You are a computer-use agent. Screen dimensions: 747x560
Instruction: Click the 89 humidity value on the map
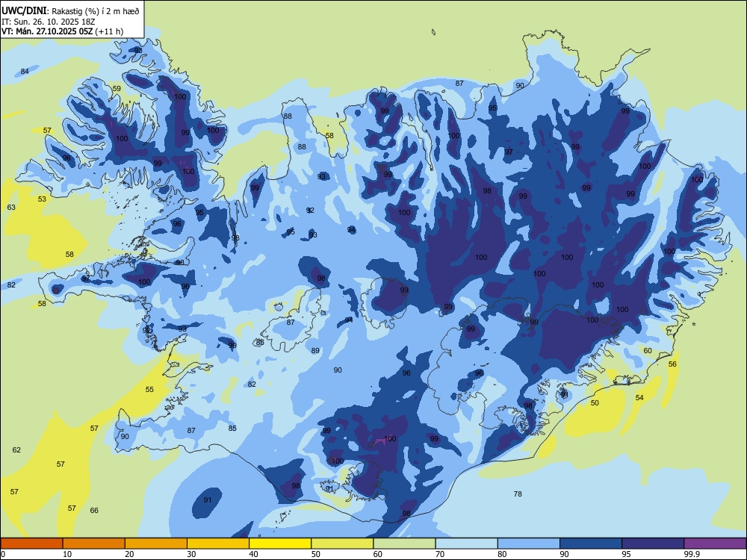click(x=315, y=351)
